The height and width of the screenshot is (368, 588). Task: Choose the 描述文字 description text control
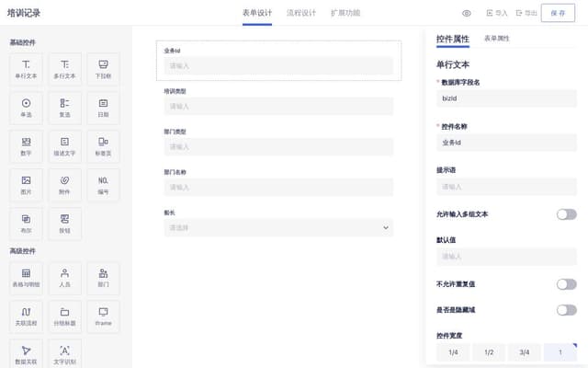(64, 147)
